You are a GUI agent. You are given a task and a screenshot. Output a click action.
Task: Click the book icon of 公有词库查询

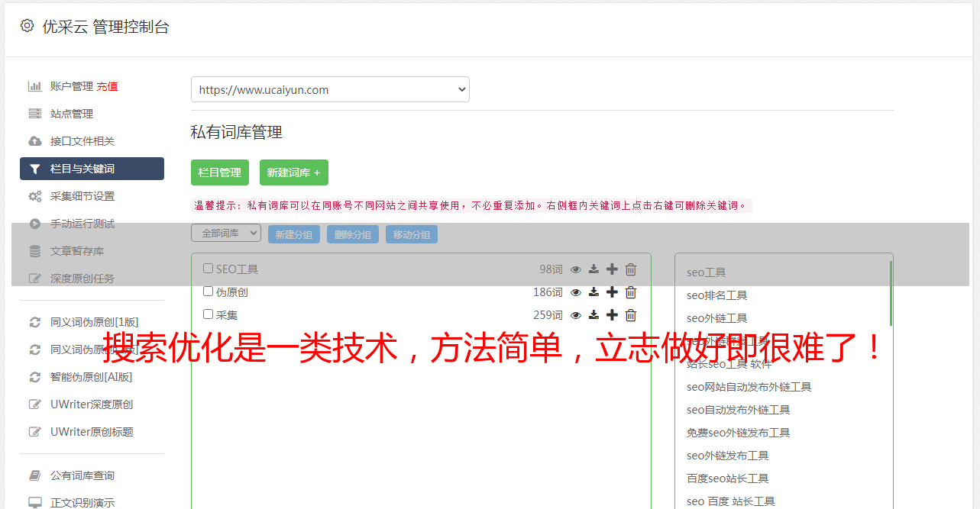pos(35,475)
